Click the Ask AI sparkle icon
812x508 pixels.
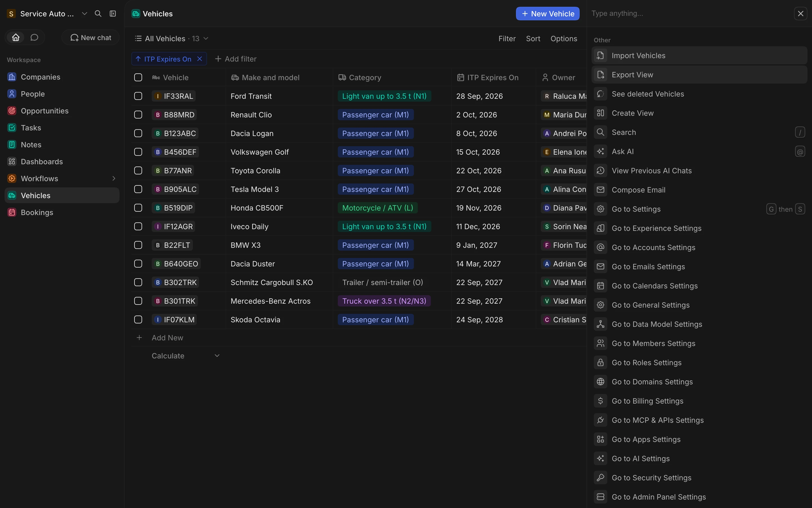pos(600,152)
